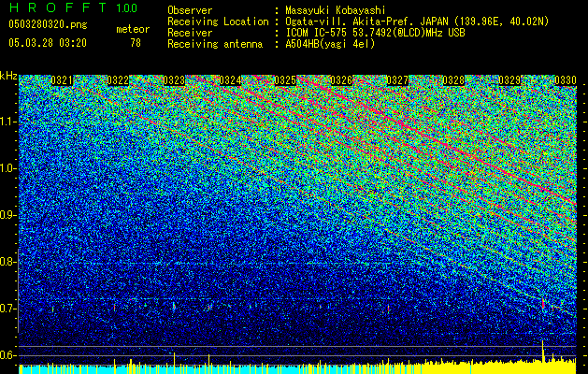This screenshot has width=588, height=374.
Task: Select the file name 0503280320.png
Action: pyautogui.click(x=48, y=24)
